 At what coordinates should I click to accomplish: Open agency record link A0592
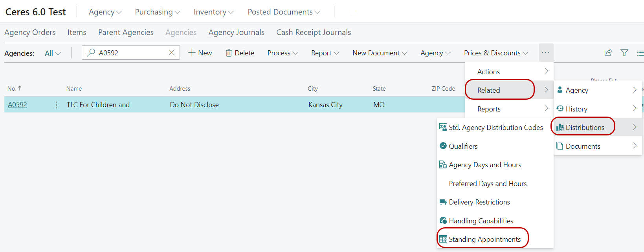tap(18, 105)
